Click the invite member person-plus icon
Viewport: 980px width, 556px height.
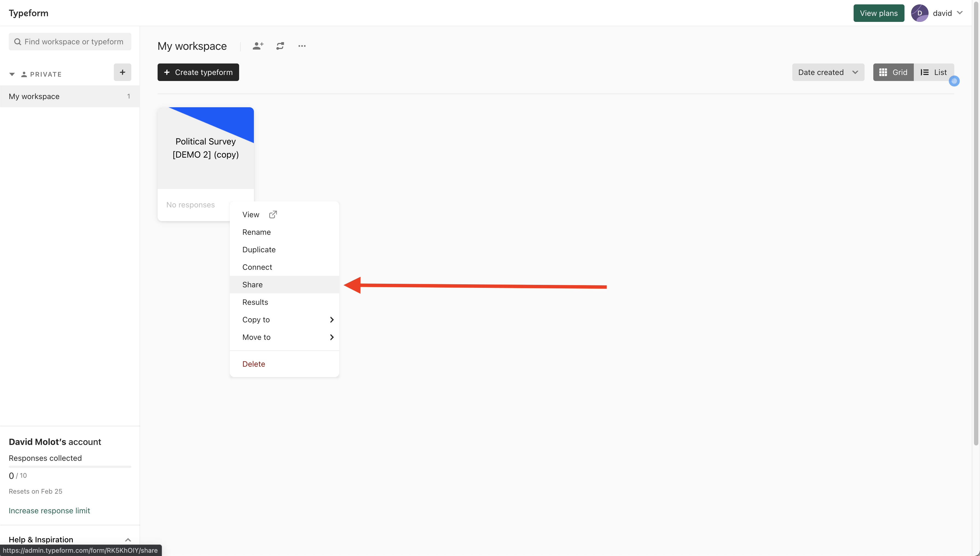click(258, 46)
